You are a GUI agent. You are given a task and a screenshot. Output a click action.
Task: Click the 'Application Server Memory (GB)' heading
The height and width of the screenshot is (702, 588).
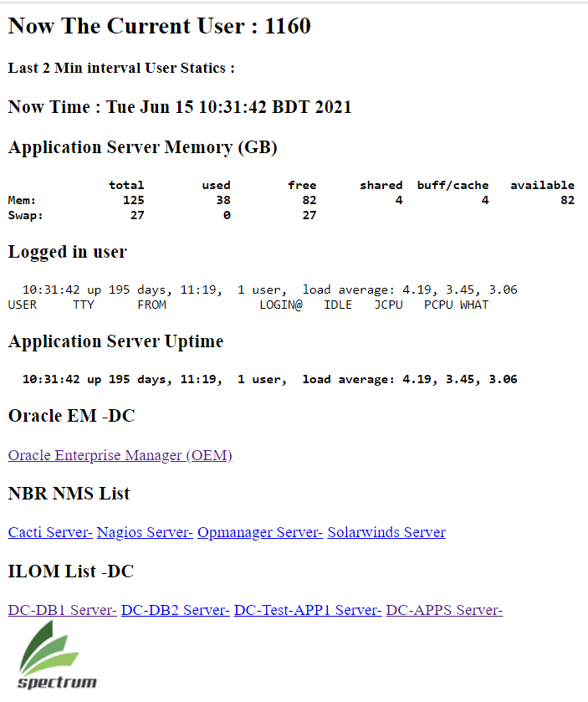[x=142, y=147]
